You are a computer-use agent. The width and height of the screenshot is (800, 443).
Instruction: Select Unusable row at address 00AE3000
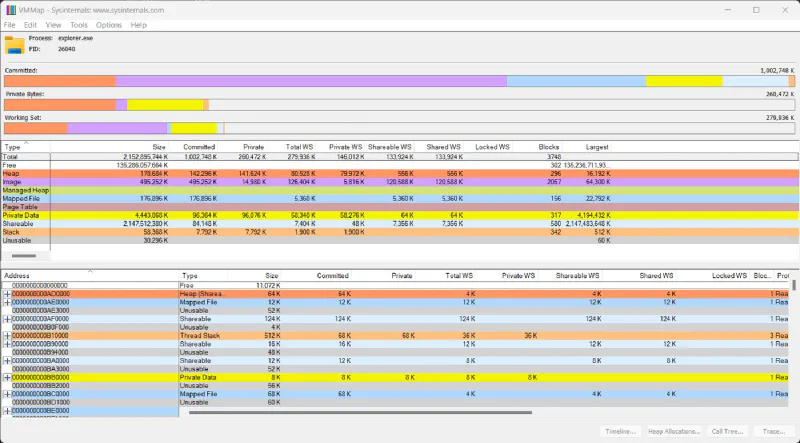[x=395, y=310]
